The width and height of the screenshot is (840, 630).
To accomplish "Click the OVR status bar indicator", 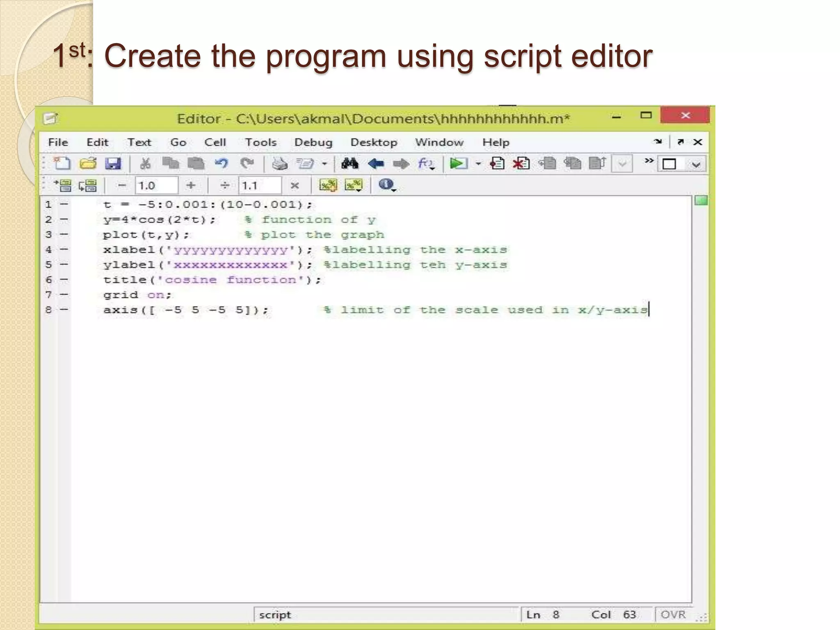I will tap(673, 614).
